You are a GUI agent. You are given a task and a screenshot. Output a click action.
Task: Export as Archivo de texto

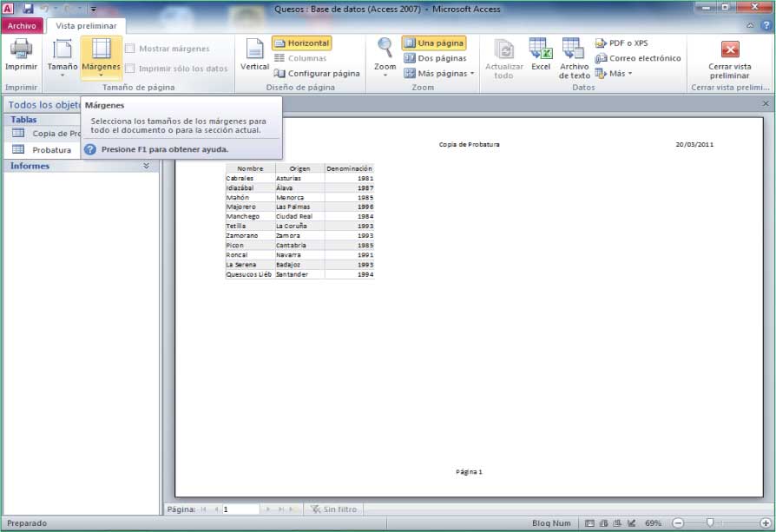coord(574,57)
